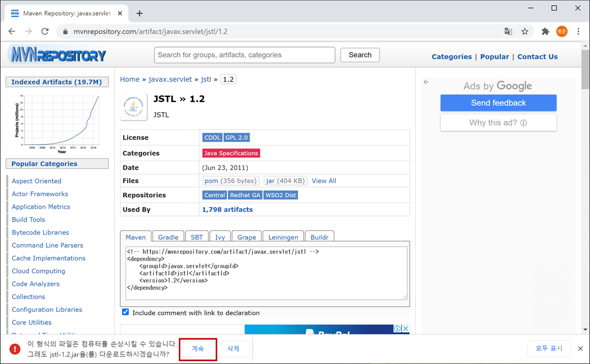Image resolution: width=590 pixels, height=364 pixels.
Task: Switch to the Leiningen tab
Action: point(283,237)
